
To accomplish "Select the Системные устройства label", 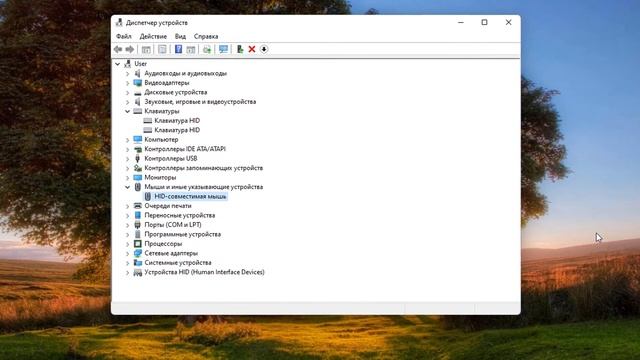I will (178, 262).
